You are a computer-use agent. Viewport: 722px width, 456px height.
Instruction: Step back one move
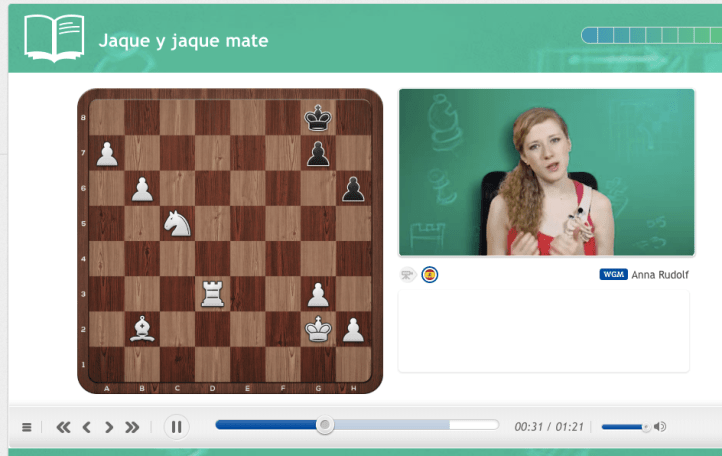click(86, 427)
